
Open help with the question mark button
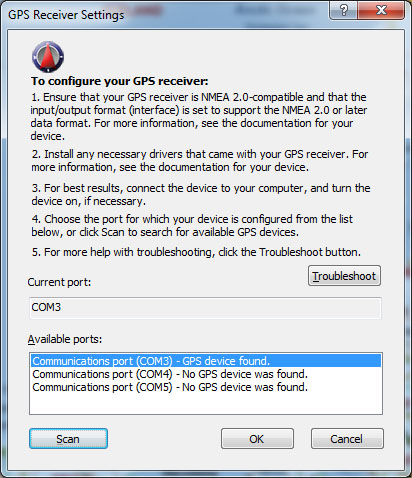click(x=344, y=10)
